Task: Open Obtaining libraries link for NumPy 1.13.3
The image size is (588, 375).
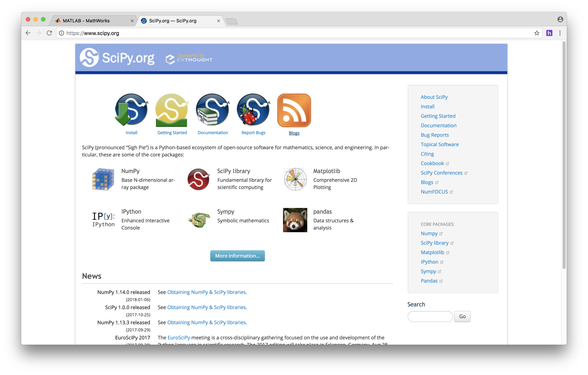Action: (206, 322)
